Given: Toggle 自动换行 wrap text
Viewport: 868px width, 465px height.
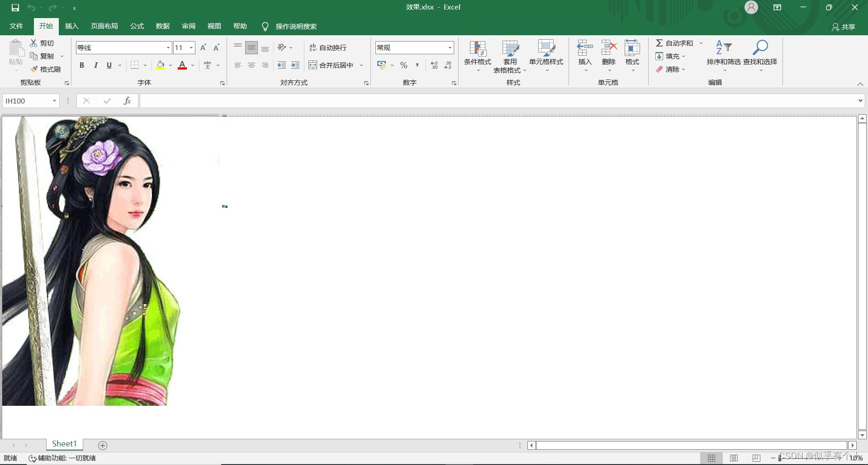Looking at the screenshot, I should (x=328, y=47).
